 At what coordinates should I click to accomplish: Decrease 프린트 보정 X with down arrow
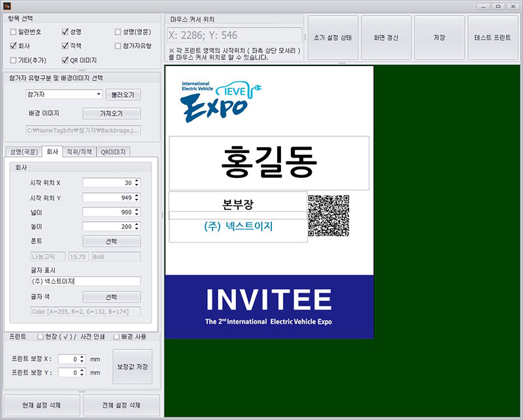coord(82,361)
